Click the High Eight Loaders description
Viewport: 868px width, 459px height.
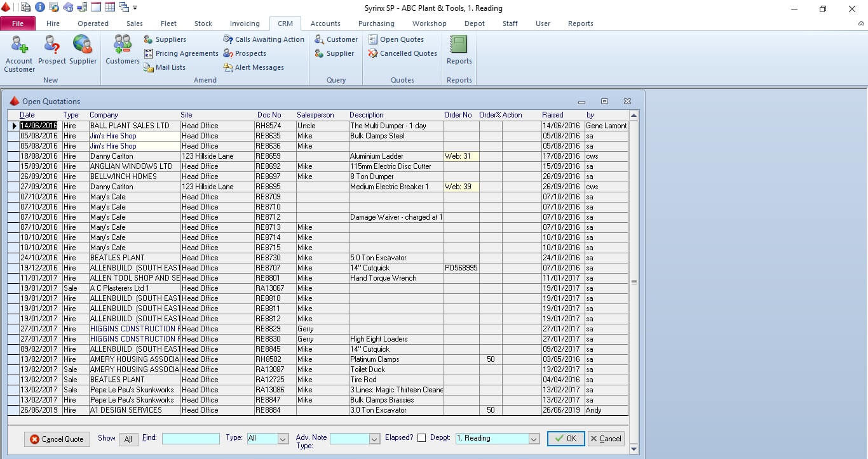(x=396, y=339)
